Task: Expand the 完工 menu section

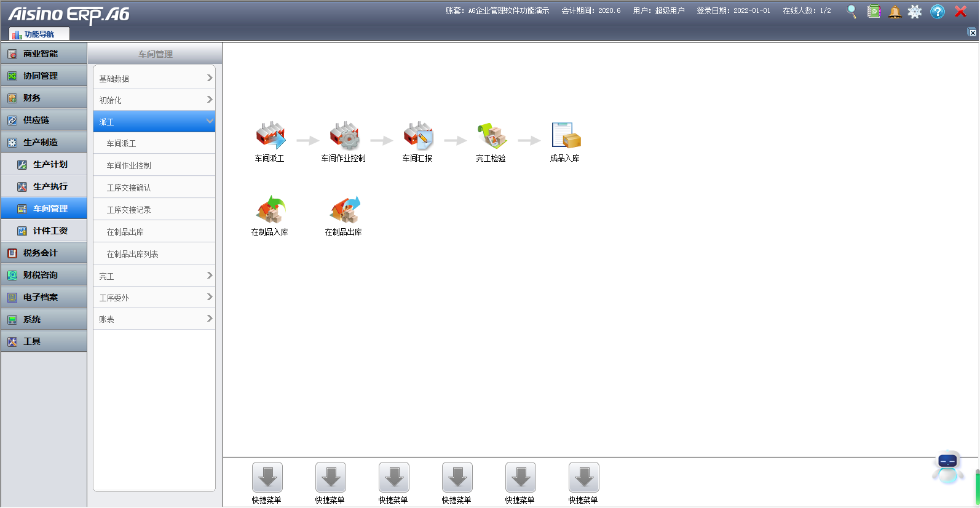Action: point(154,276)
